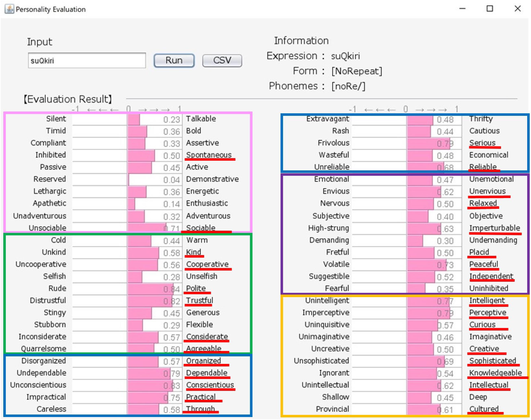
Task: Click the 'Extravagant' label
Action: pyautogui.click(x=328, y=119)
